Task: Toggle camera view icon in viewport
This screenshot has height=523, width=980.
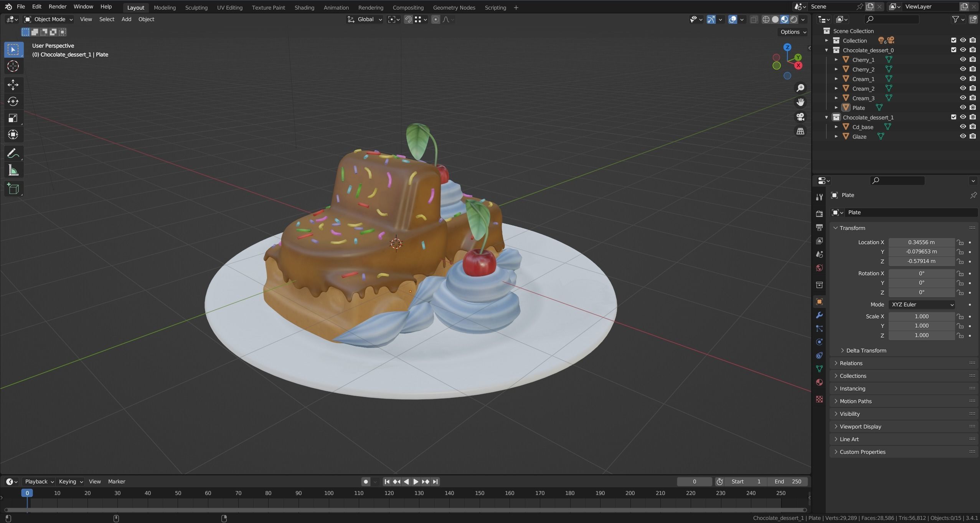Action: [800, 117]
